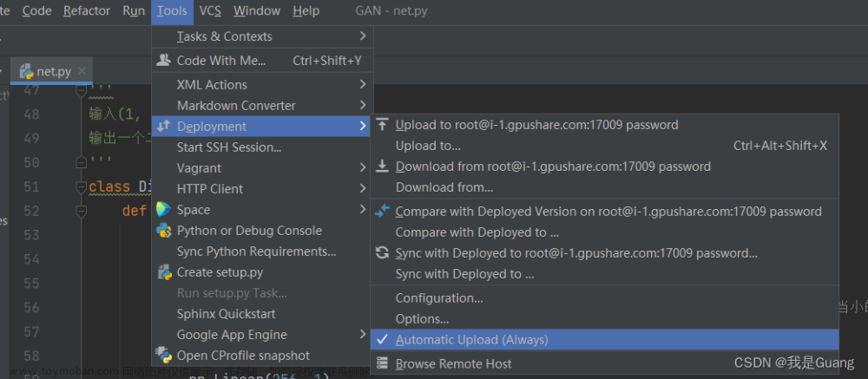Viewport: 868px width, 379px height.
Task: Open Python or Debug Console
Action: (262, 231)
